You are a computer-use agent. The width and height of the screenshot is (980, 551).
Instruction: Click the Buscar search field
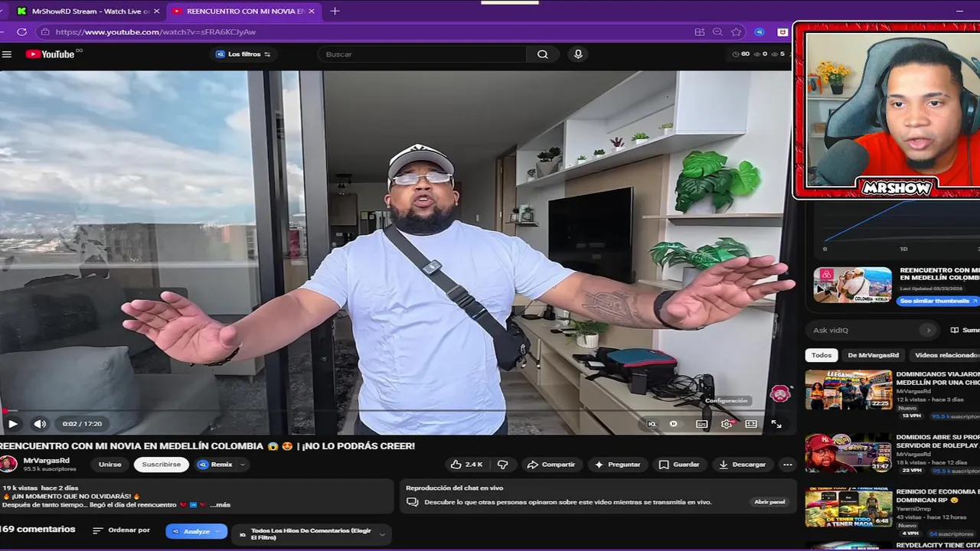point(423,54)
